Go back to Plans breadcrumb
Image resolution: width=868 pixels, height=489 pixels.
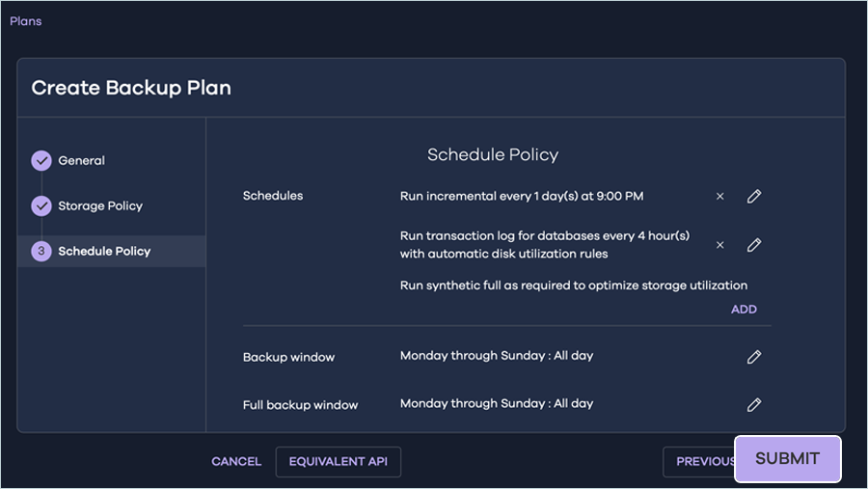26,21
